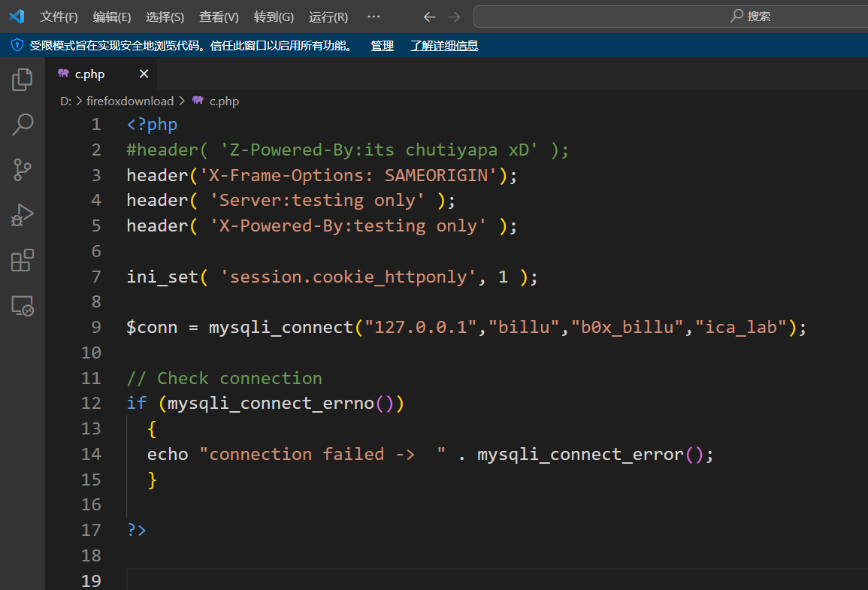Open the 编辑(E) menu
868x590 pixels.
(x=112, y=17)
